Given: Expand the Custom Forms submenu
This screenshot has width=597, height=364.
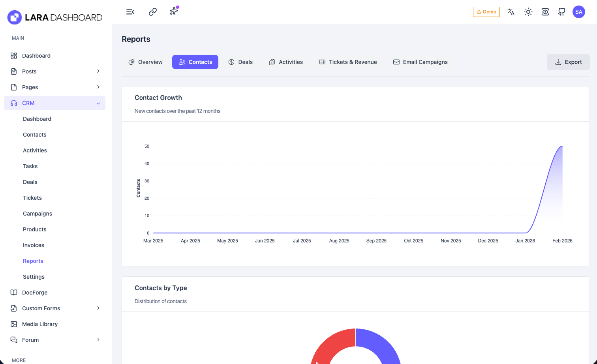Looking at the screenshot, I should click(x=98, y=308).
